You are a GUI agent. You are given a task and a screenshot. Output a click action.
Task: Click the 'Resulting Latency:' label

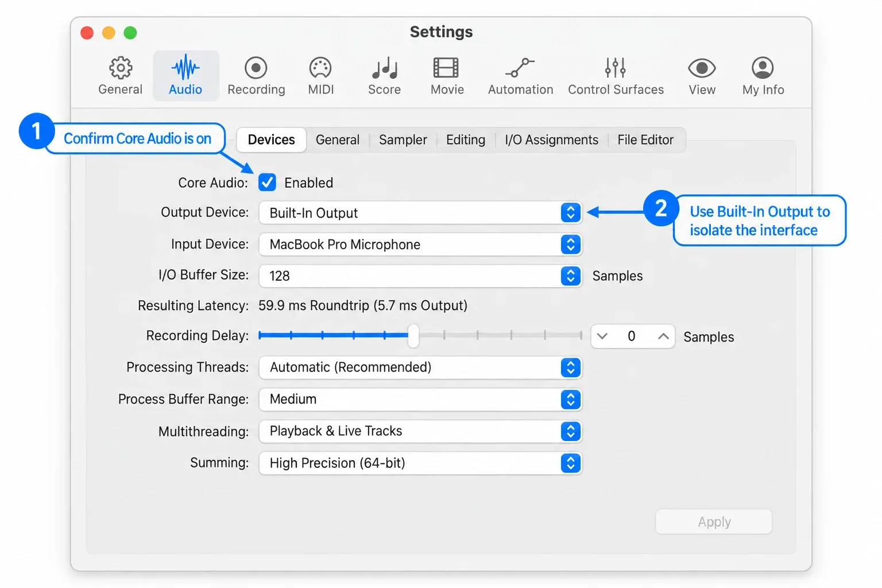click(x=193, y=305)
